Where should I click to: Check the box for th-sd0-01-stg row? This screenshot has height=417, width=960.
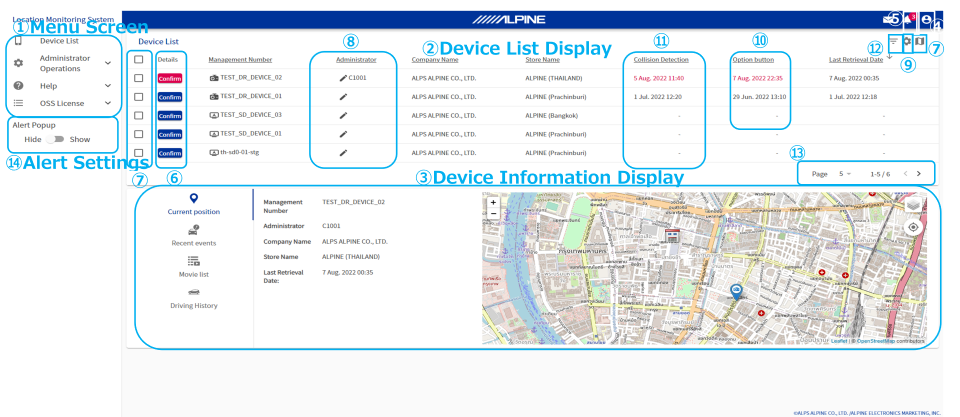(138, 152)
